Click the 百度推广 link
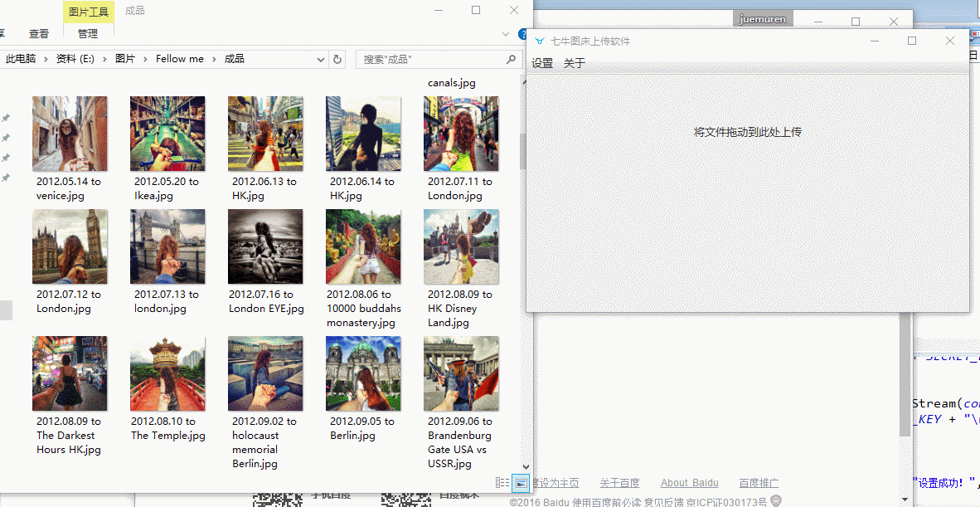This screenshot has height=507, width=980. [759, 483]
